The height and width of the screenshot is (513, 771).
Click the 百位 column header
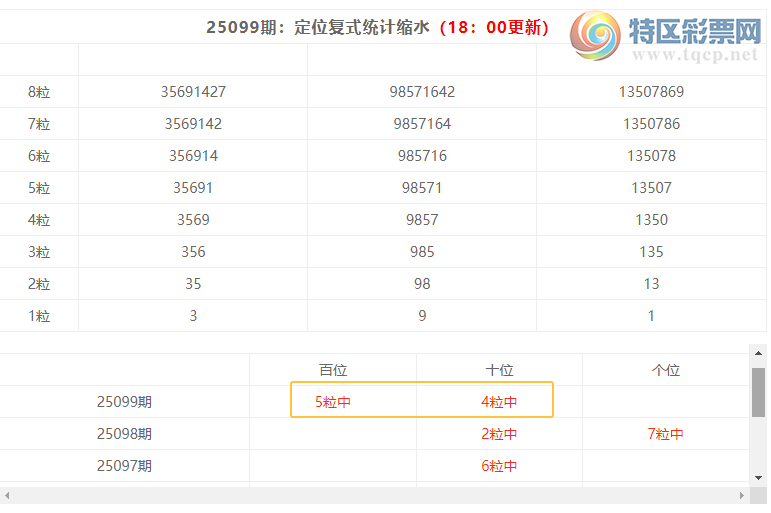(x=333, y=370)
